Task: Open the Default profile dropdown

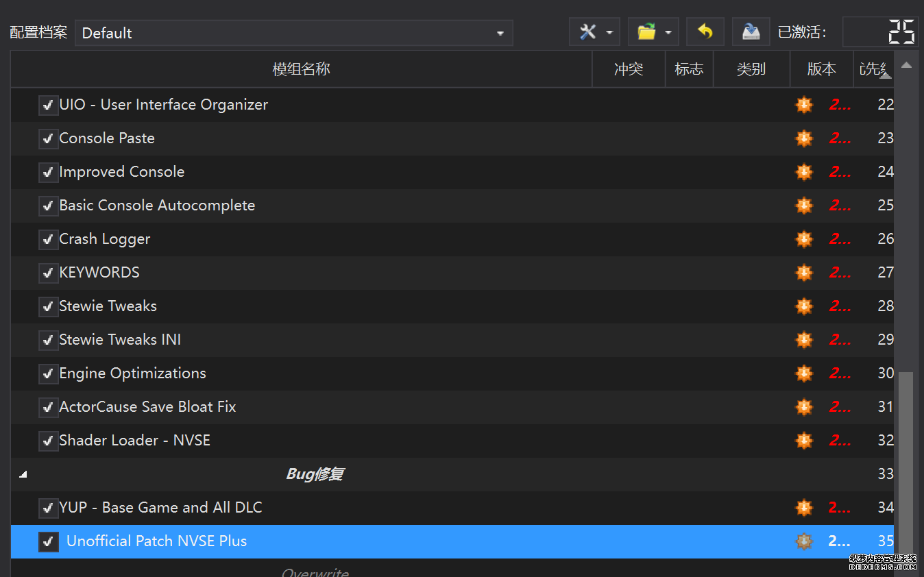Action: pyautogui.click(x=293, y=33)
